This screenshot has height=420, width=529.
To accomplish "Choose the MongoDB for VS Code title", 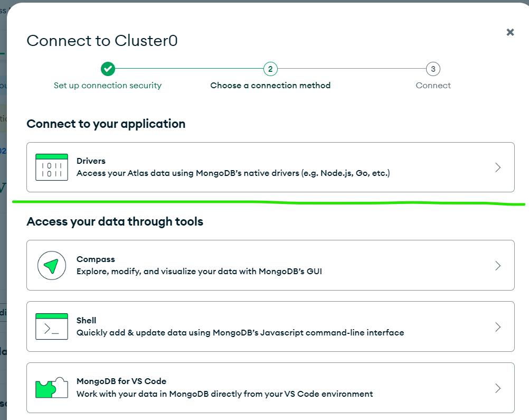I will click(x=121, y=381).
